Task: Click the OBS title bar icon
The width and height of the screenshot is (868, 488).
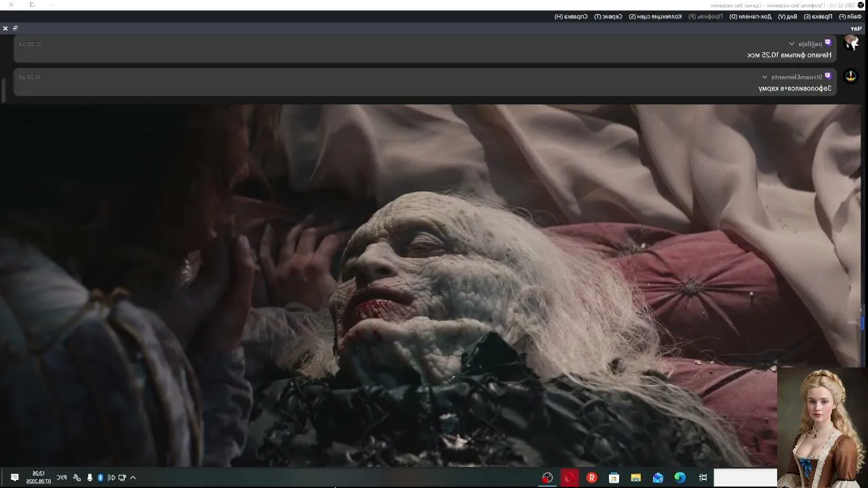Action: [x=861, y=5]
